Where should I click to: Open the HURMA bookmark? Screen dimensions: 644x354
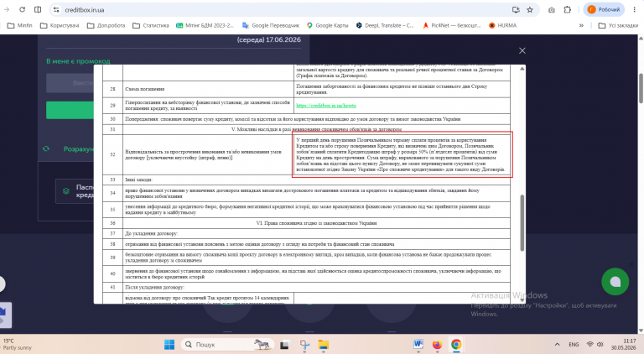502,25
